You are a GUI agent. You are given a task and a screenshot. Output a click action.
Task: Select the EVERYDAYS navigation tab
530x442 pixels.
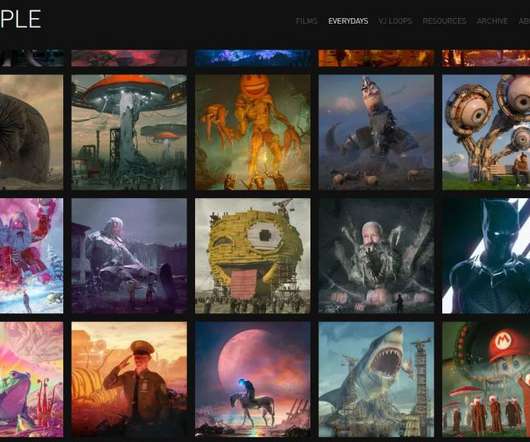coord(348,21)
